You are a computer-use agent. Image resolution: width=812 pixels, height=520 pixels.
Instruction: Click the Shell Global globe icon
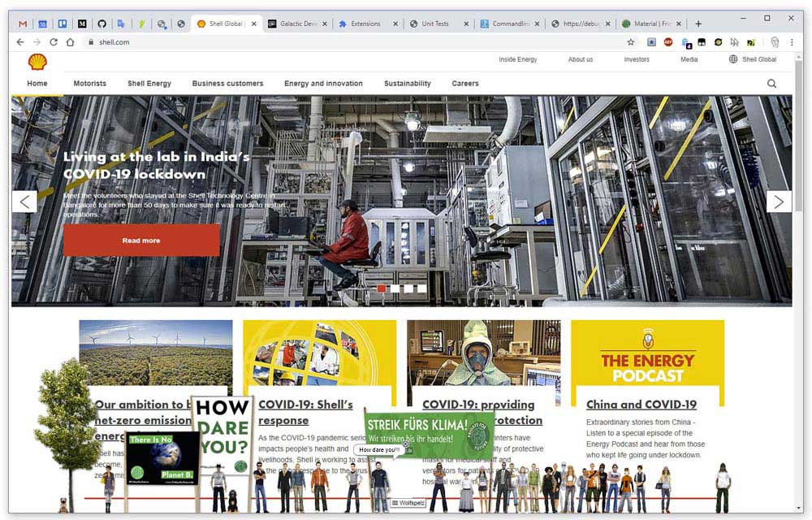733,59
